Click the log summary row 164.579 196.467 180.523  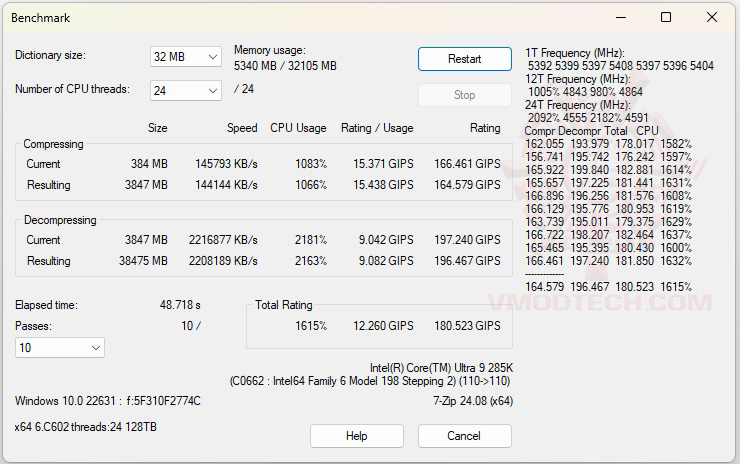pos(608,287)
